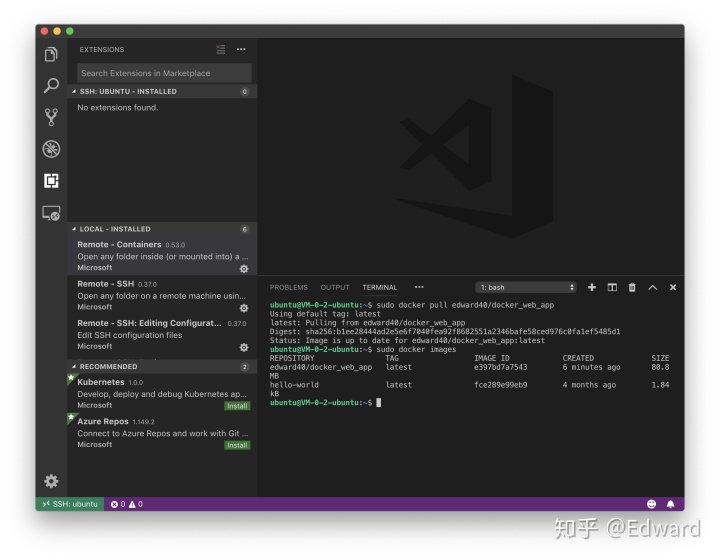This screenshot has height=558, width=720.
Task: Select the Remote - Containers extension row
Action: coord(162,255)
